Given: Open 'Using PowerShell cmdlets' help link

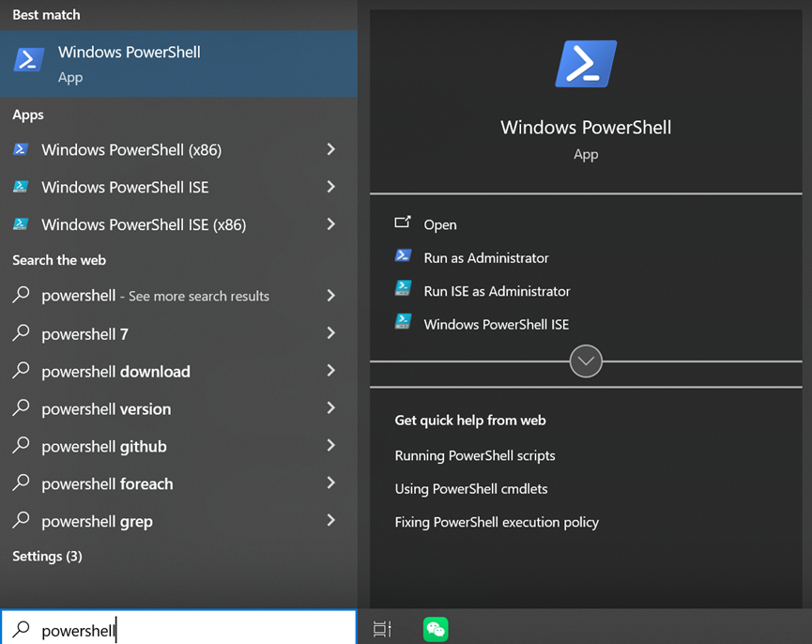Looking at the screenshot, I should click(471, 489).
